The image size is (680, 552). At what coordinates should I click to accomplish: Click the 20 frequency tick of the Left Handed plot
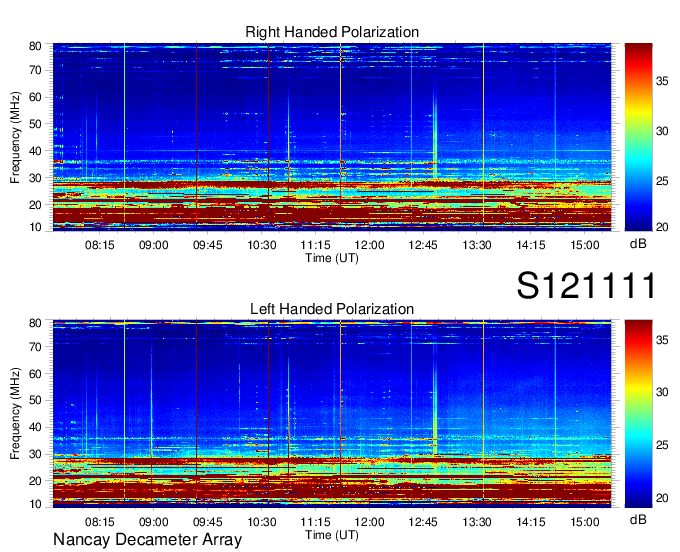[35, 481]
